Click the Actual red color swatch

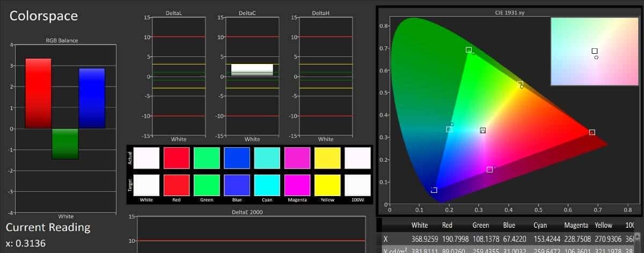(x=177, y=158)
